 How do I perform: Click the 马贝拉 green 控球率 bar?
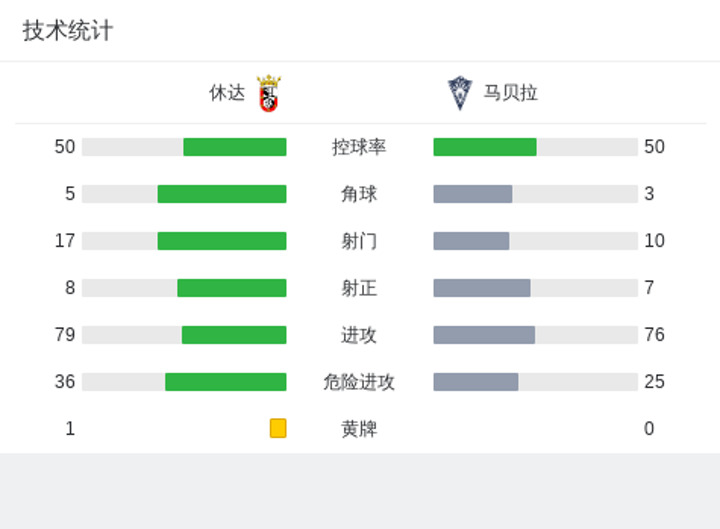pos(485,147)
